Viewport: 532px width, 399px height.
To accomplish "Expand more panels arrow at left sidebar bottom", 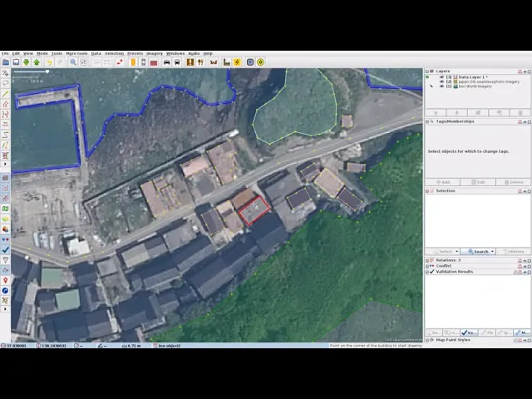I will (5, 309).
